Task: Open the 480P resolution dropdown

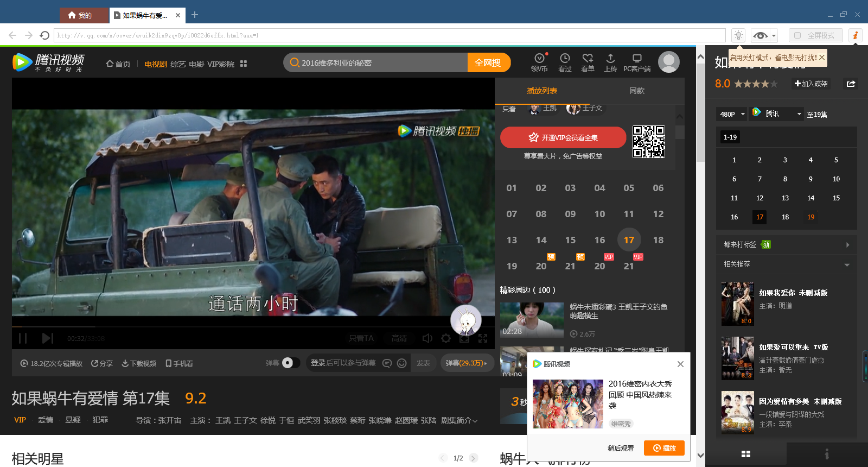Action: tap(732, 114)
